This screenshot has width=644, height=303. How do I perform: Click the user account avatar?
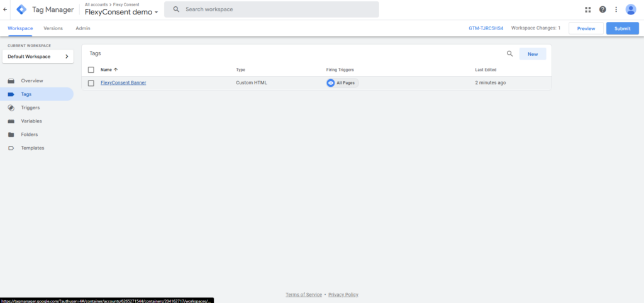click(x=631, y=9)
